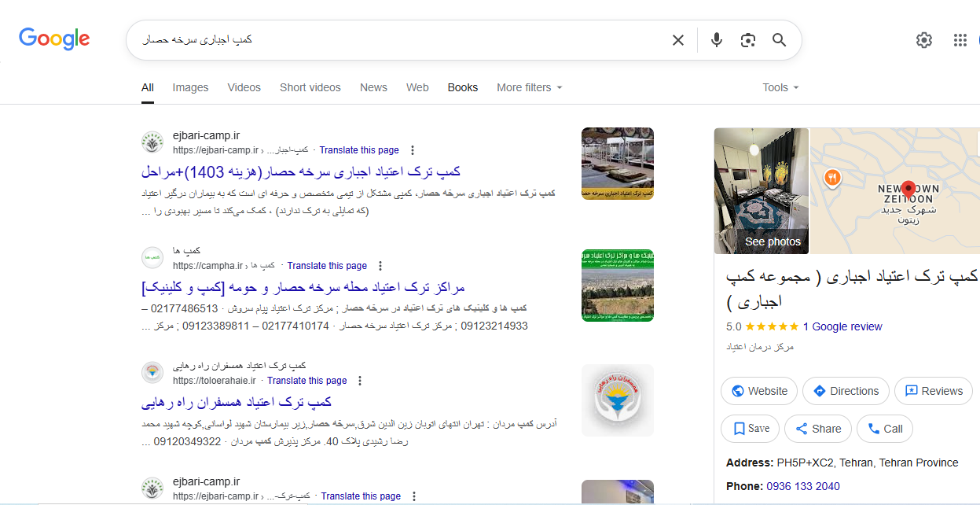980x505 pixels.
Task: Call the business with the Call button
Action: coord(885,429)
